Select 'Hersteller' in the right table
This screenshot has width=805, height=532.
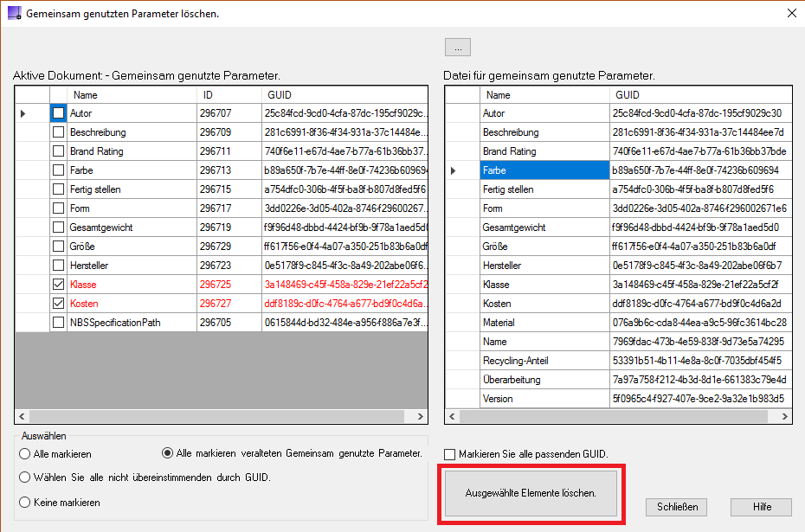point(544,266)
